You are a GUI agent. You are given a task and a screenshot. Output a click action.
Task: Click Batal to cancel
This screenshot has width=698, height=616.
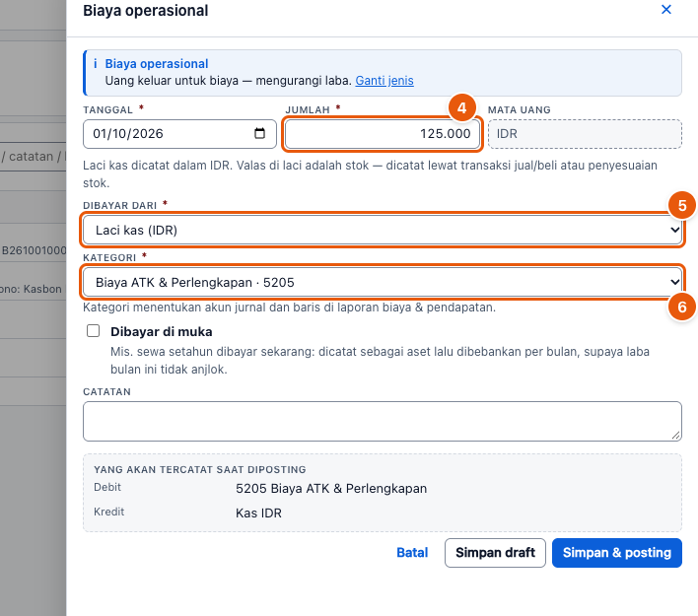(412, 552)
